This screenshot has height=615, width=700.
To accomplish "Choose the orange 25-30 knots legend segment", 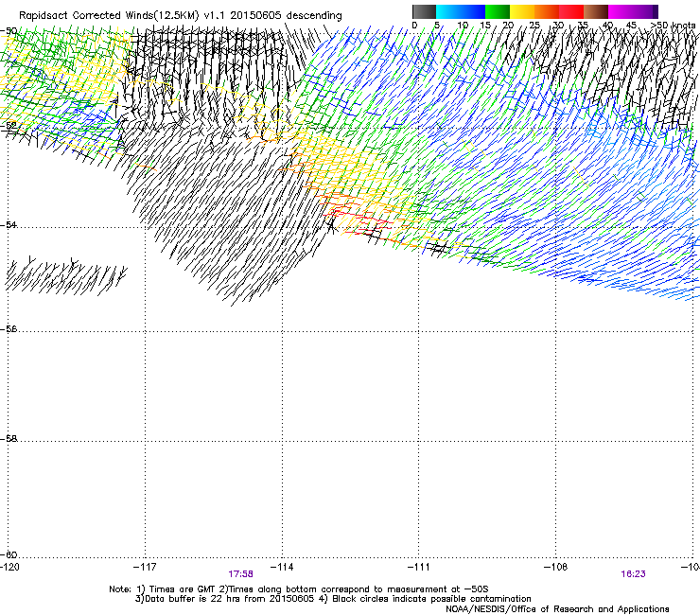I will pyautogui.click(x=547, y=11).
